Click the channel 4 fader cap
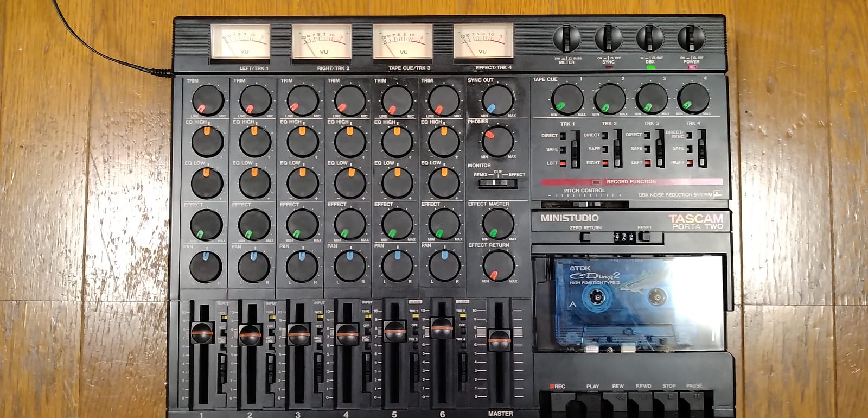868x418 pixels. (x=347, y=334)
